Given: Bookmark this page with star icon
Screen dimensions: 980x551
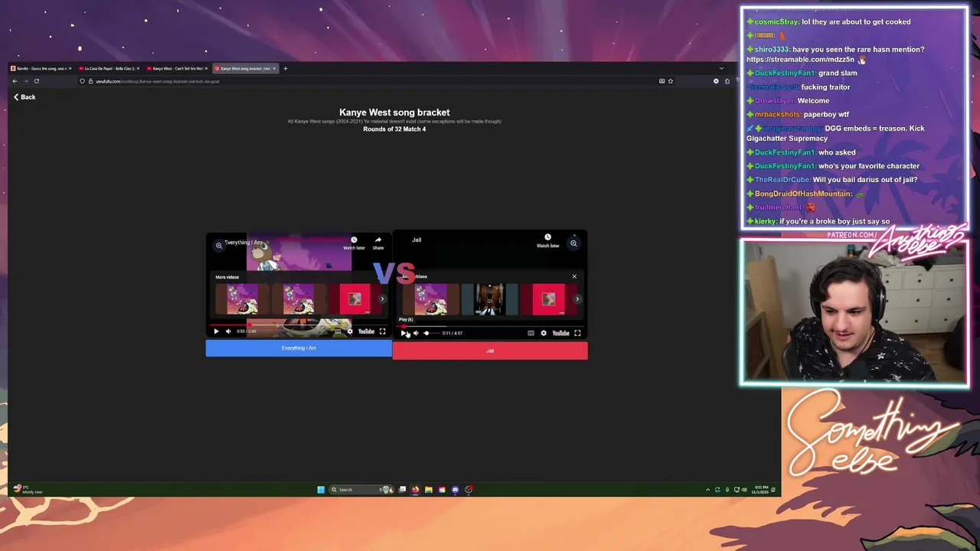Looking at the screenshot, I should [x=670, y=81].
